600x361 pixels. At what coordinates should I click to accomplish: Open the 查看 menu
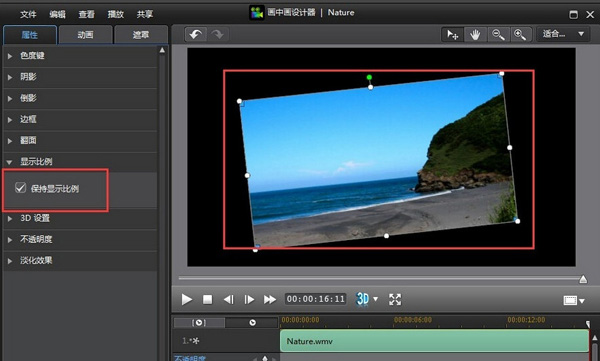click(x=86, y=15)
